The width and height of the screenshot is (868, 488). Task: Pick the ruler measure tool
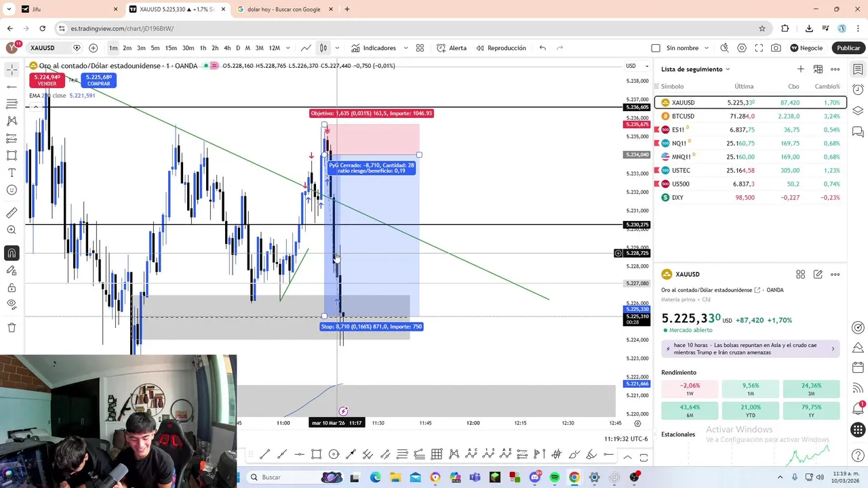coord(12,213)
